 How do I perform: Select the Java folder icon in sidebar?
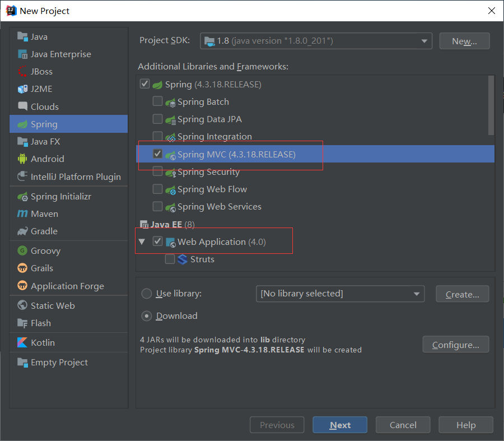coord(22,36)
